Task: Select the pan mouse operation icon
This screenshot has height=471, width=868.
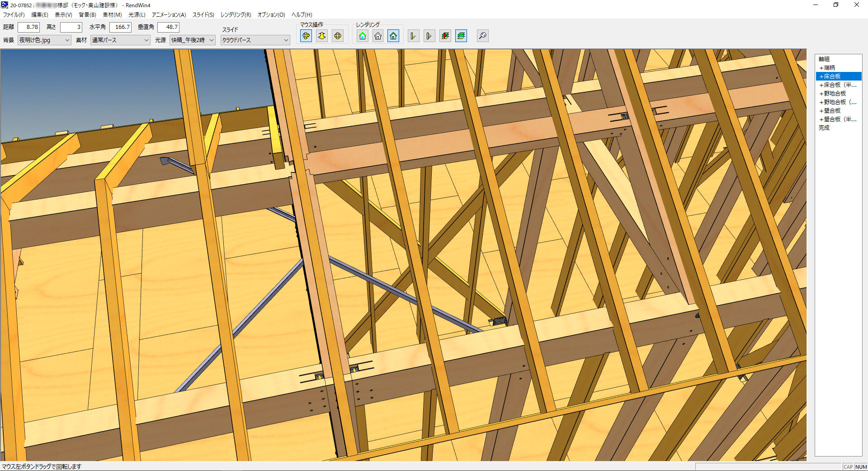Action: [x=338, y=36]
